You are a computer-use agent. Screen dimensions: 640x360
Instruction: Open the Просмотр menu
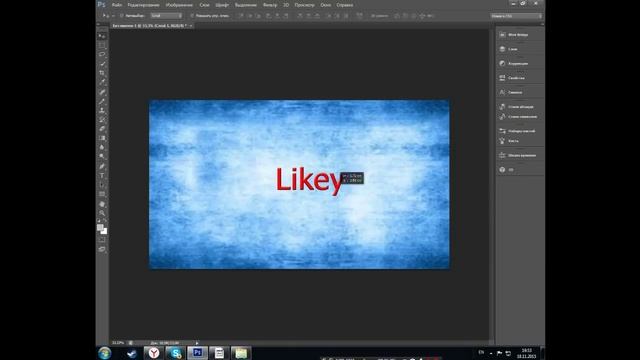coord(304,5)
